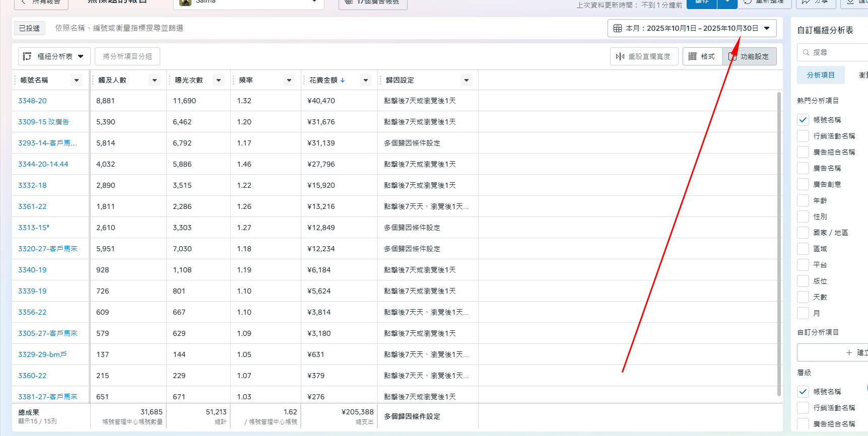
Task: Check the 年齡 checkbox
Action: tap(803, 200)
